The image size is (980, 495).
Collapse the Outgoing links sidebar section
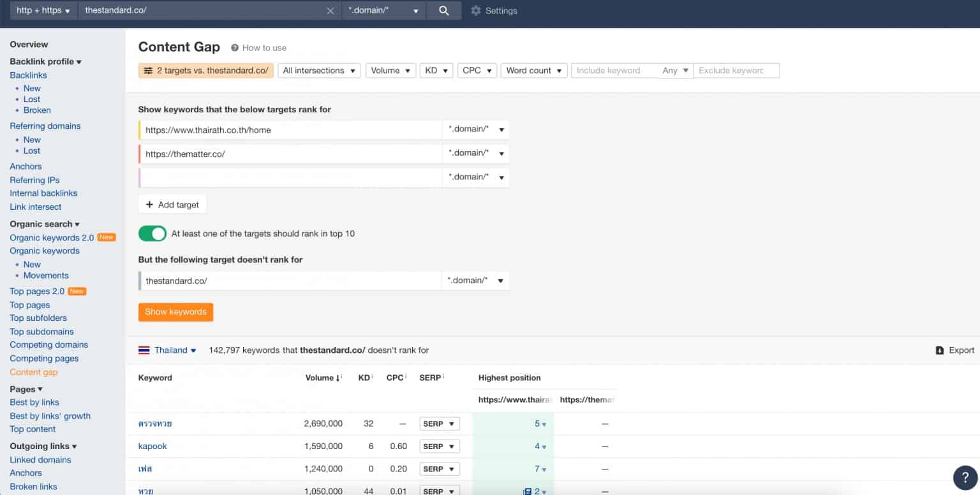pos(43,447)
